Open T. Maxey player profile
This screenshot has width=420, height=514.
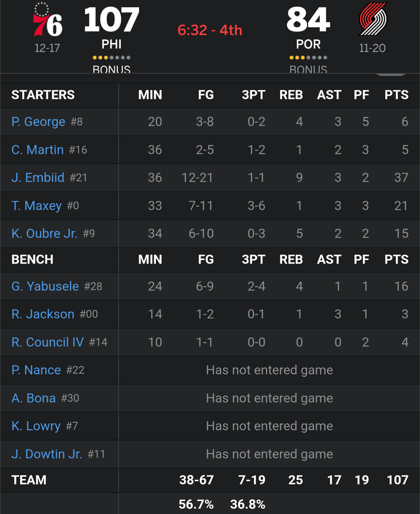(x=37, y=206)
